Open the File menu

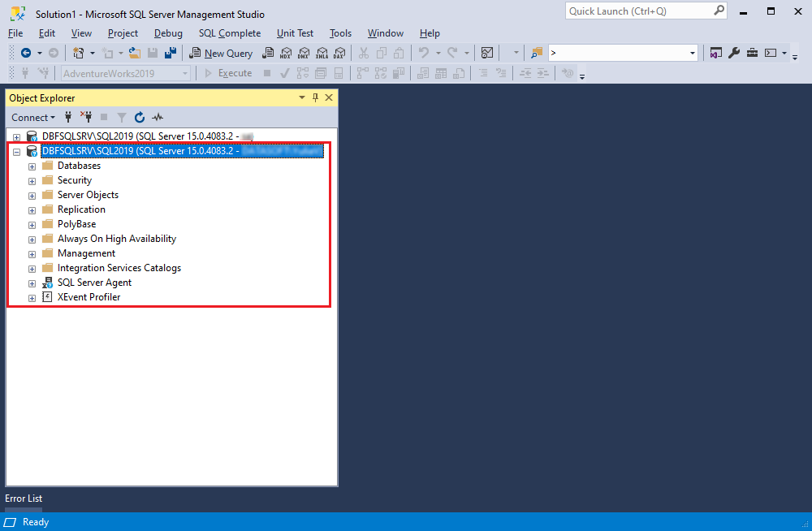point(15,33)
